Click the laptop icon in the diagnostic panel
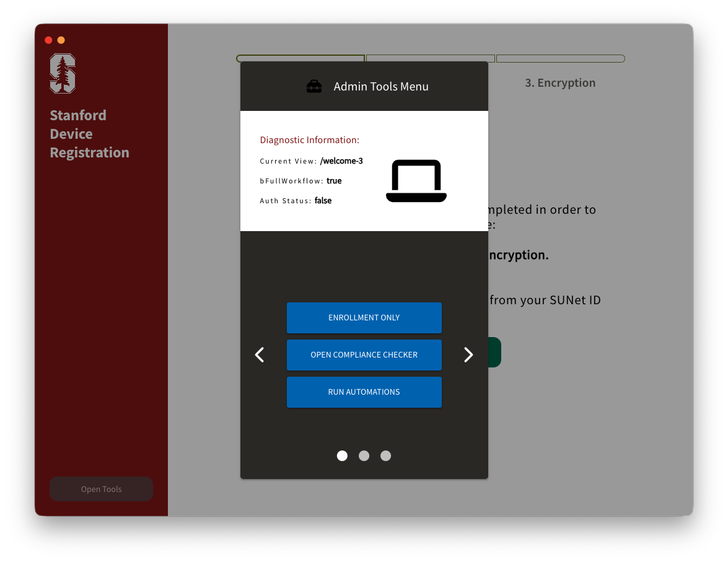728x562 pixels. click(x=416, y=181)
